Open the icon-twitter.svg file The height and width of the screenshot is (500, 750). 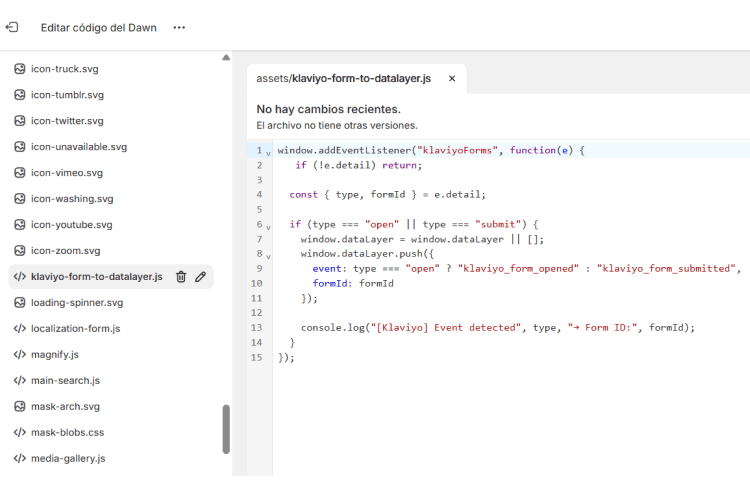67,121
